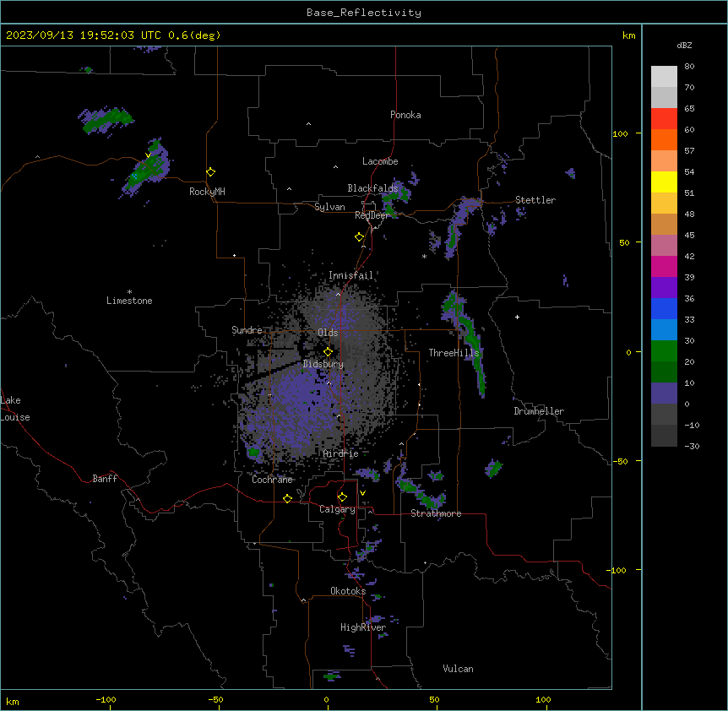Click the -50 tick on bottom axis

pos(215,699)
